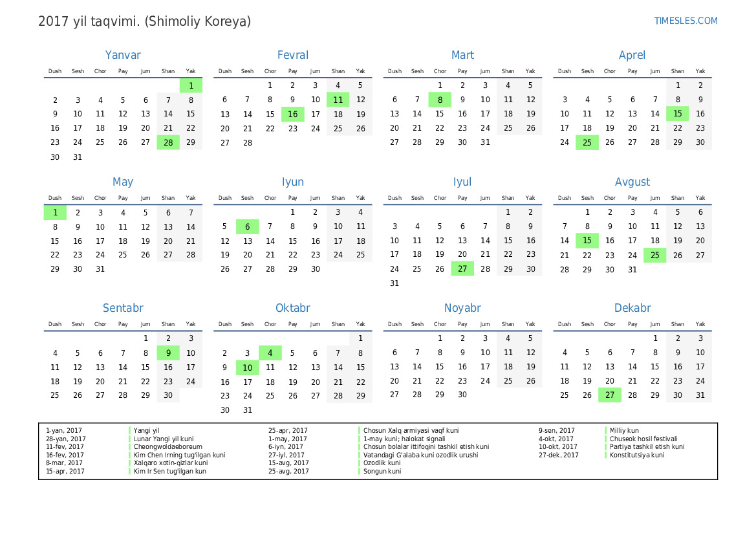This screenshot has width=756, height=535.
Task: Click highlighted day 9 in Sentabr
Action: pos(168,353)
